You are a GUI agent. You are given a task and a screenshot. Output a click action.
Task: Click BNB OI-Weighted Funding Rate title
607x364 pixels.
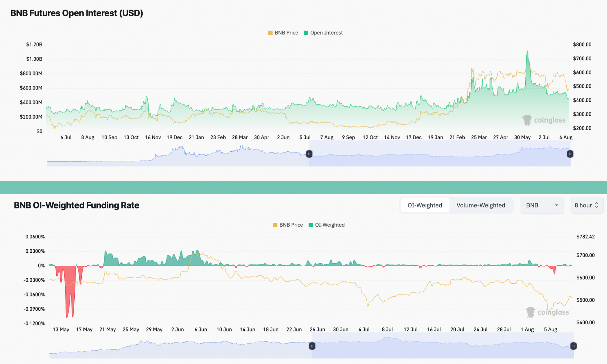76,205
